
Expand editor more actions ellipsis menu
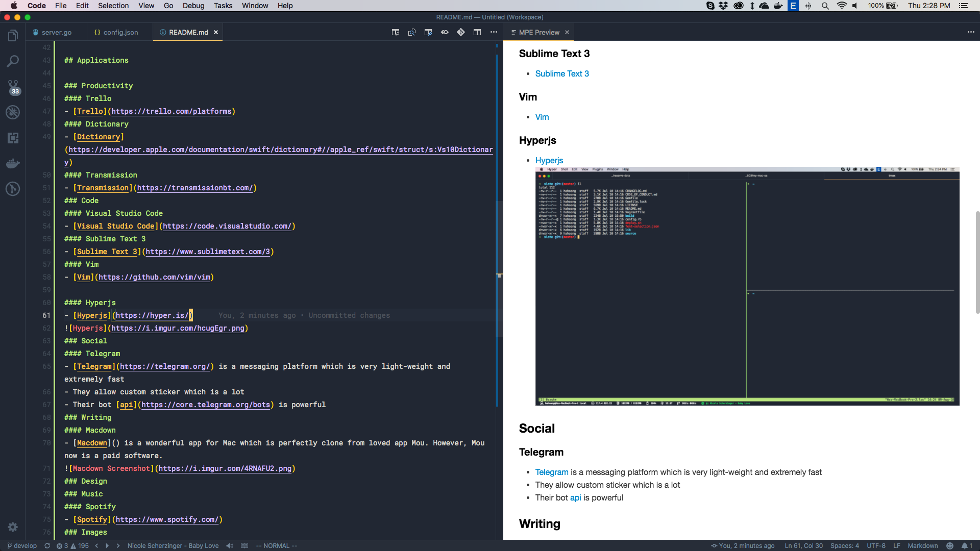tap(494, 32)
